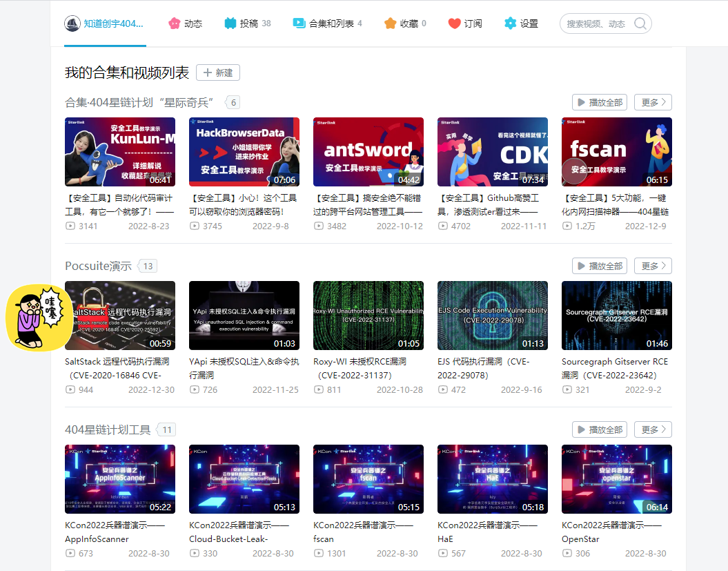The height and width of the screenshot is (571, 728).
Task: Open the CDK video thumbnail
Action: pyautogui.click(x=493, y=152)
